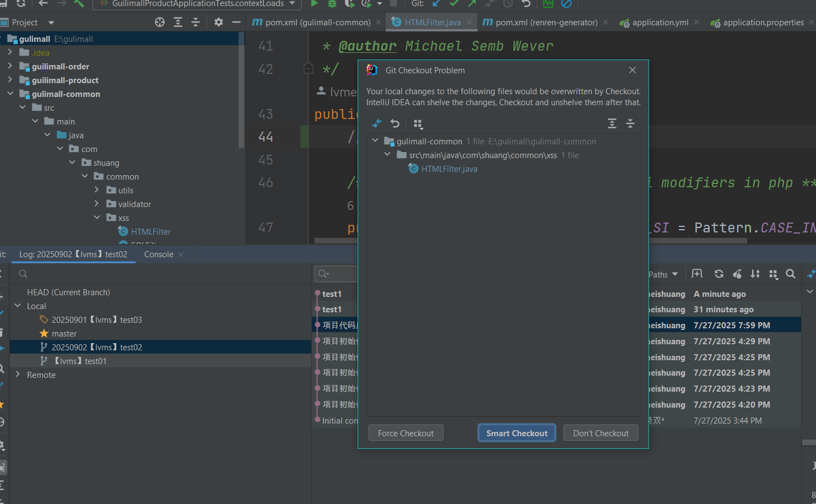816x504 pixels.
Task: Open the Project view dropdown
Action: click(51, 23)
